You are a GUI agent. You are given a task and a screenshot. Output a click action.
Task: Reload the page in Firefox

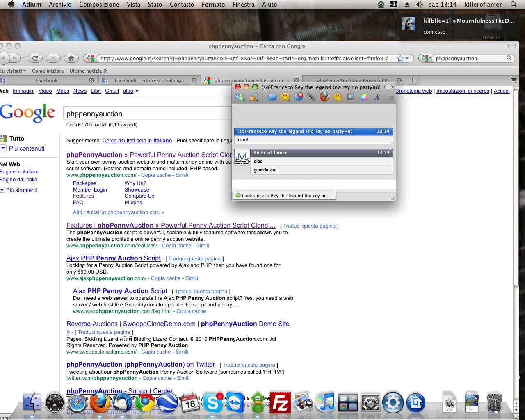coord(35,58)
